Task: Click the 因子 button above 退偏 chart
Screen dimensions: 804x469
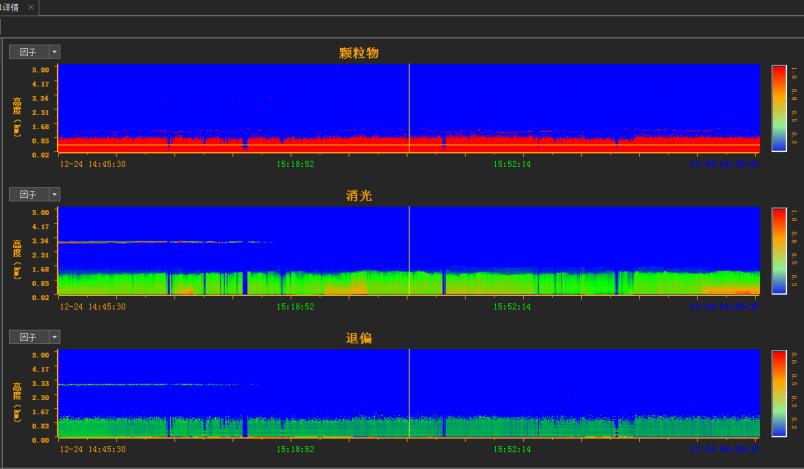Action: point(28,337)
